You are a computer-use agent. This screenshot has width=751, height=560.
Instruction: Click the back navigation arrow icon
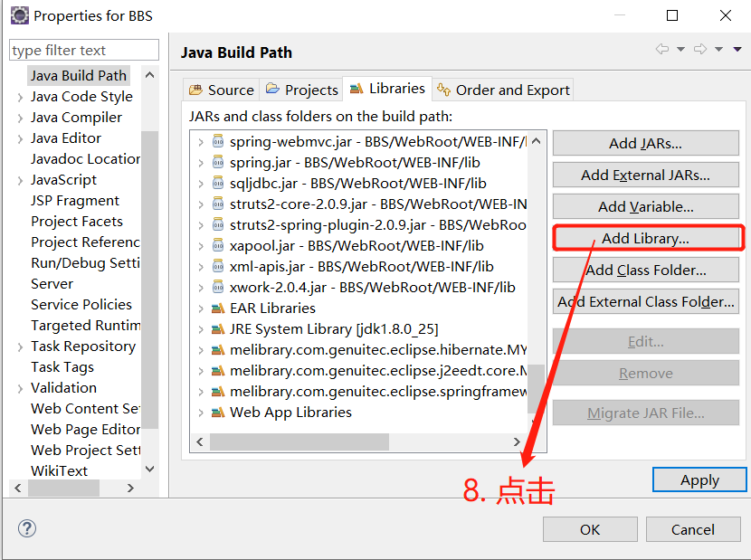tap(662, 49)
